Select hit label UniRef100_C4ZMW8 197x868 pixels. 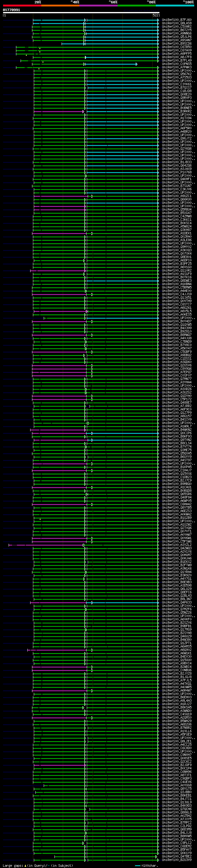[x=177, y=216]
